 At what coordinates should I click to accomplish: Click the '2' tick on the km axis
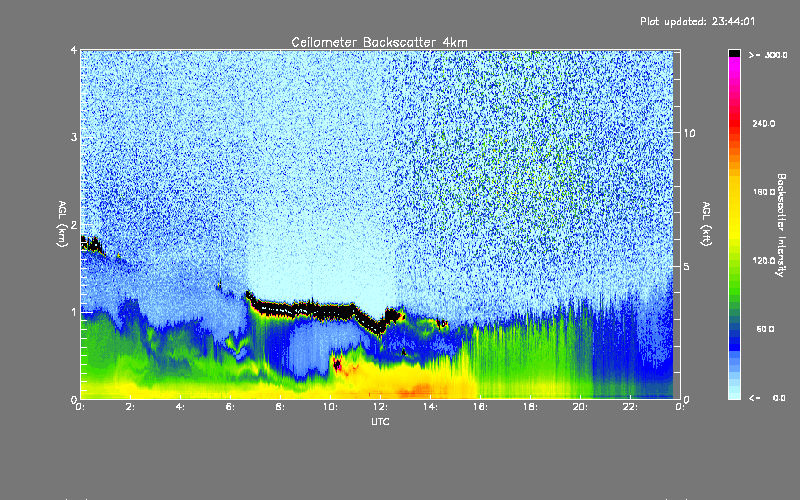pyautogui.click(x=74, y=225)
